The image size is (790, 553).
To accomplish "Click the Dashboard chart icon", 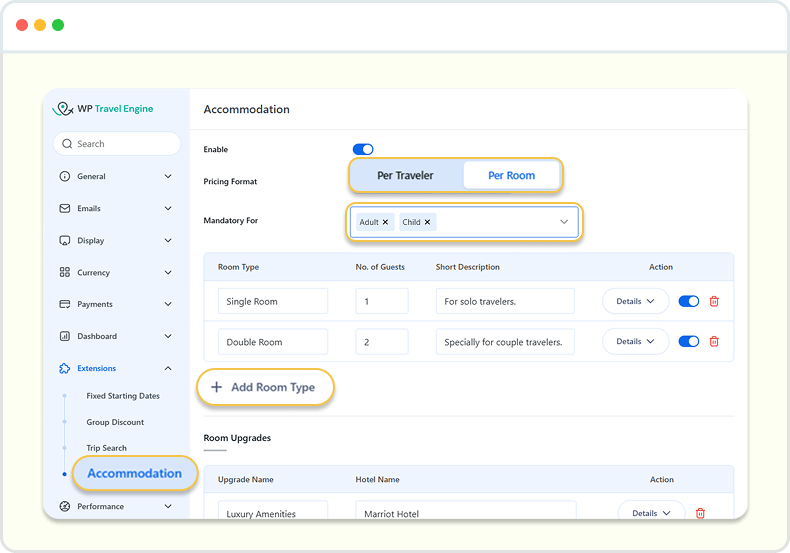I will coord(64,336).
